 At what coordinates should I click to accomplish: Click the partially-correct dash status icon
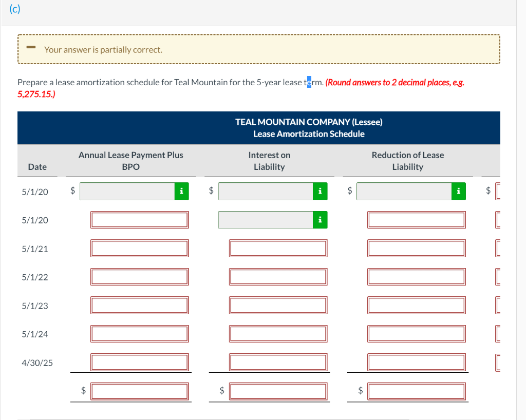click(31, 47)
